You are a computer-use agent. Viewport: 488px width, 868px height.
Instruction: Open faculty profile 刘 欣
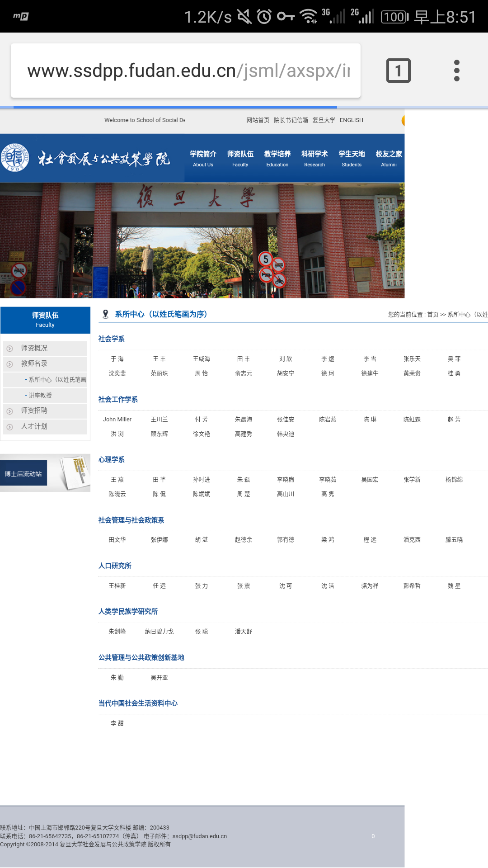click(286, 359)
